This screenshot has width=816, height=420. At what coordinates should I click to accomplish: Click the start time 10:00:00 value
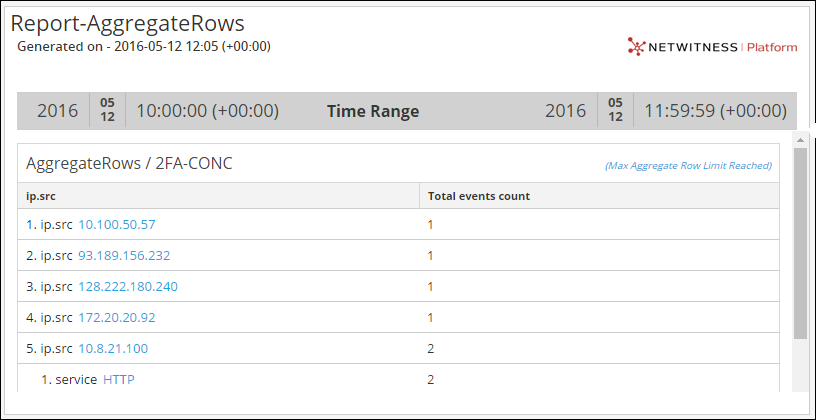click(207, 111)
